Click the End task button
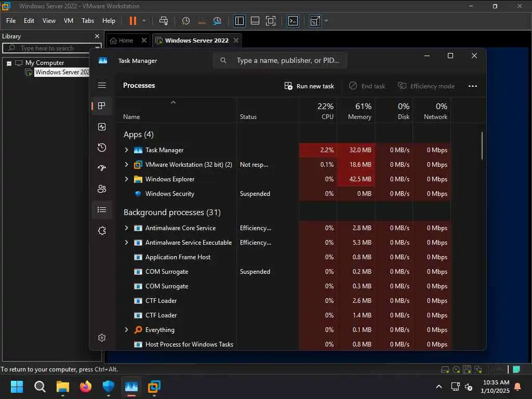This screenshot has width=532, height=399. 367,86
